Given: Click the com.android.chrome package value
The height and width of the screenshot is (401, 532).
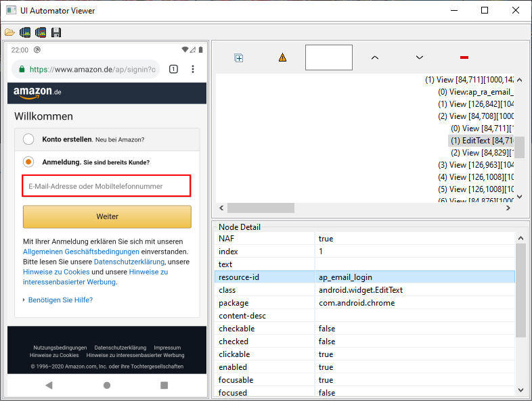Looking at the screenshot, I should [357, 303].
